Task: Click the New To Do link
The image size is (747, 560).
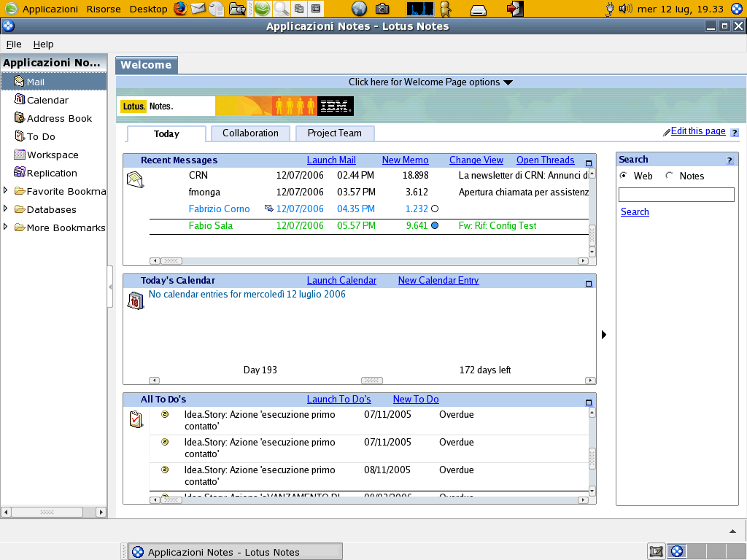Action: [x=416, y=400]
